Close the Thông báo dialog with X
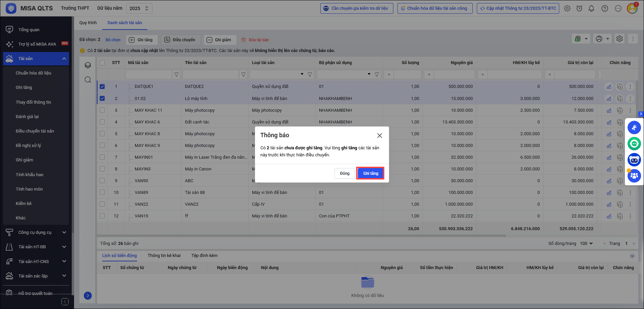The image size is (644, 309). pyautogui.click(x=379, y=136)
